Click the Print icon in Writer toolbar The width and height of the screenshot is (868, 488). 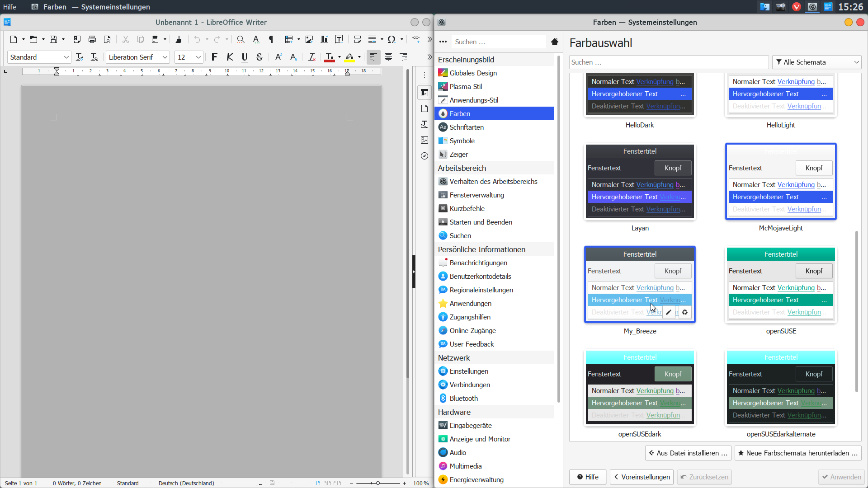92,39
